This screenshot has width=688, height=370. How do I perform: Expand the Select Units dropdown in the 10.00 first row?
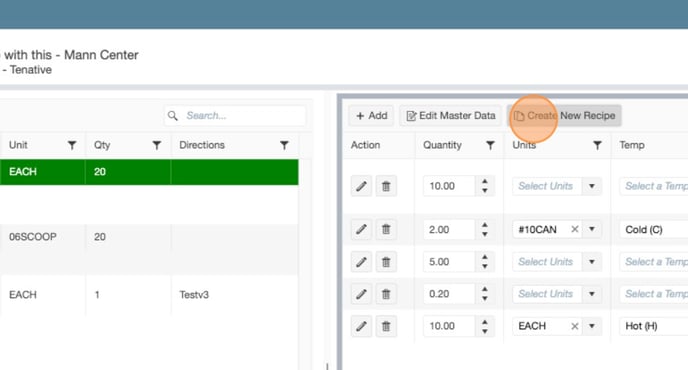coord(591,186)
